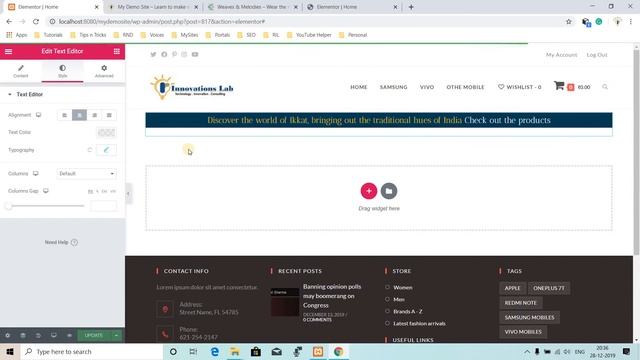The height and width of the screenshot is (360, 640).
Task: Click the VIVO MOBILES tag
Action: tap(523, 332)
